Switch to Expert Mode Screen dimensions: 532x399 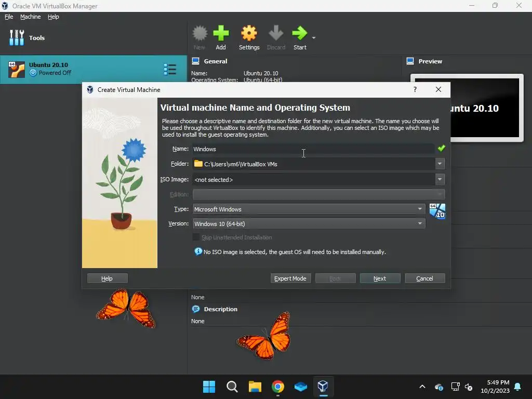pos(290,278)
